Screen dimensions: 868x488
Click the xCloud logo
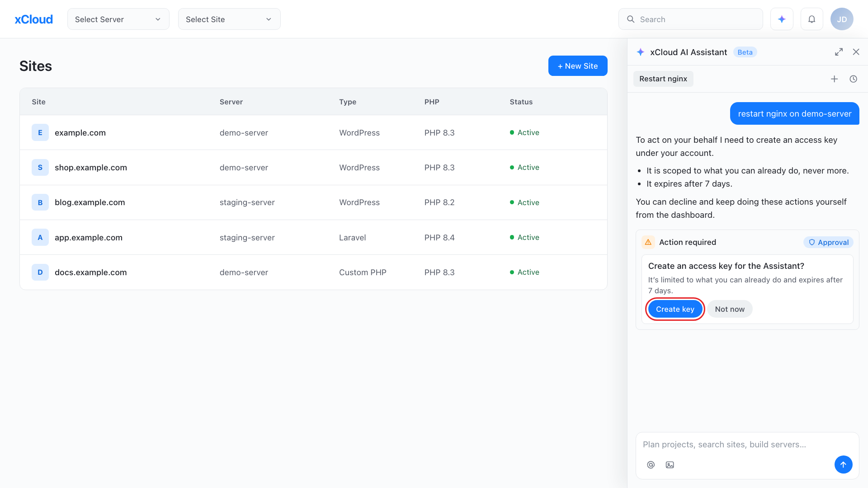coord(34,19)
